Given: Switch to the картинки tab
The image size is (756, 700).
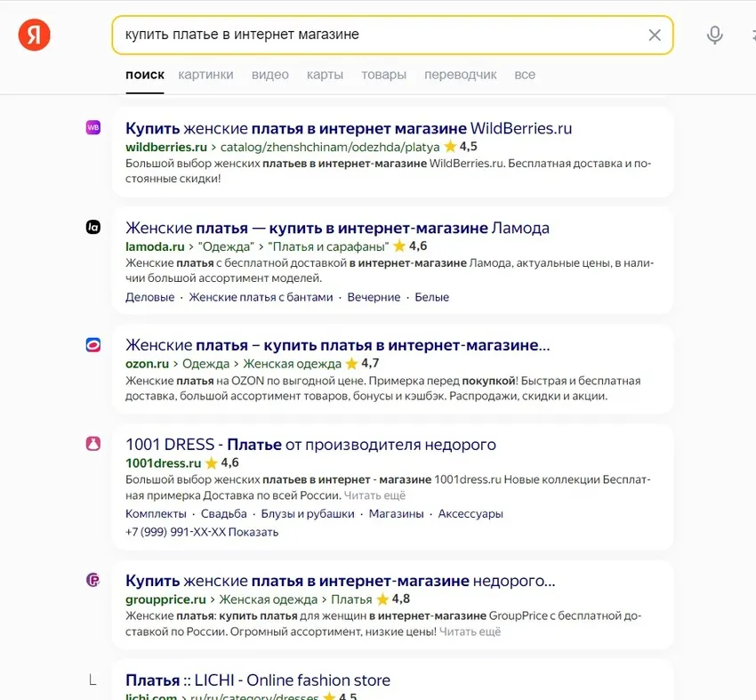Looking at the screenshot, I should tap(205, 75).
